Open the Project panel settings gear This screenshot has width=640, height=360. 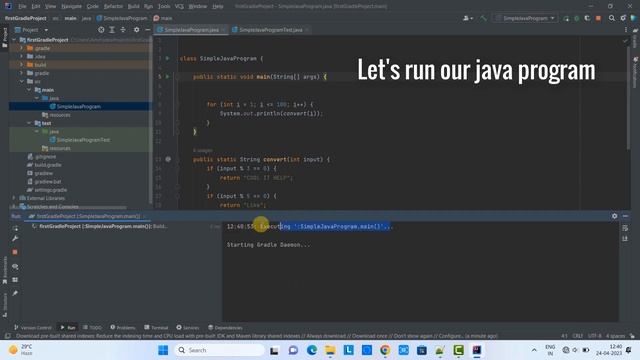click(136, 30)
